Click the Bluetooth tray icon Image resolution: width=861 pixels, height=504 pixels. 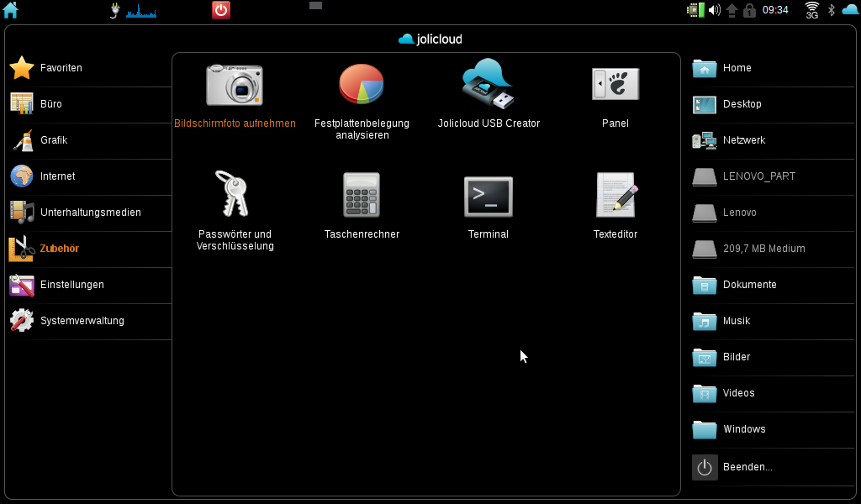[x=832, y=10]
